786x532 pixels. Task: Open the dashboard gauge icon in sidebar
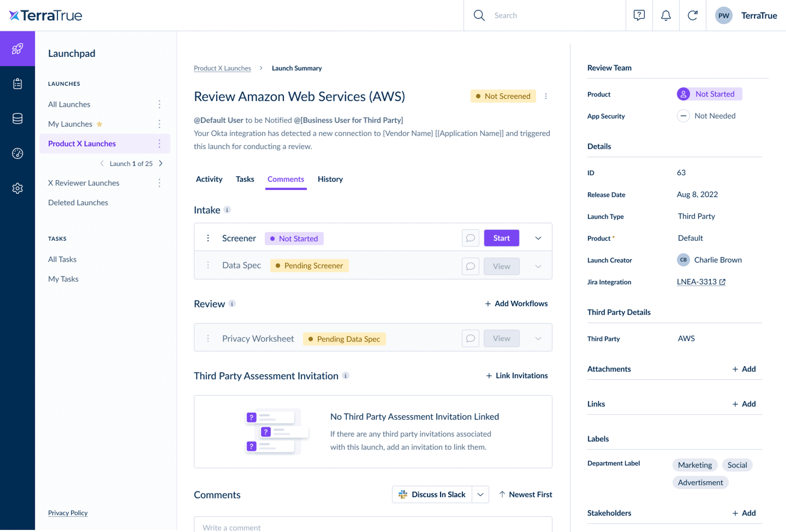tap(18, 153)
